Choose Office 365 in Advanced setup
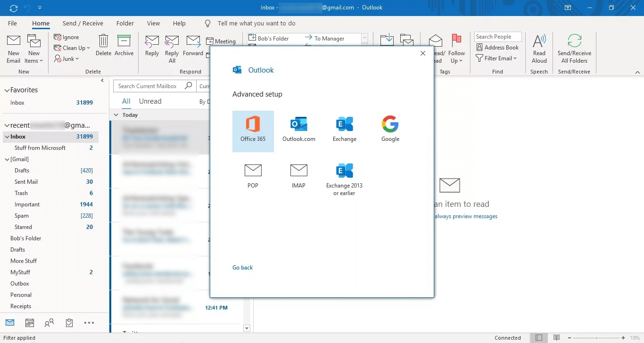Image resolution: width=644 pixels, height=343 pixels. pyautogui.click(x=253, y=131)
